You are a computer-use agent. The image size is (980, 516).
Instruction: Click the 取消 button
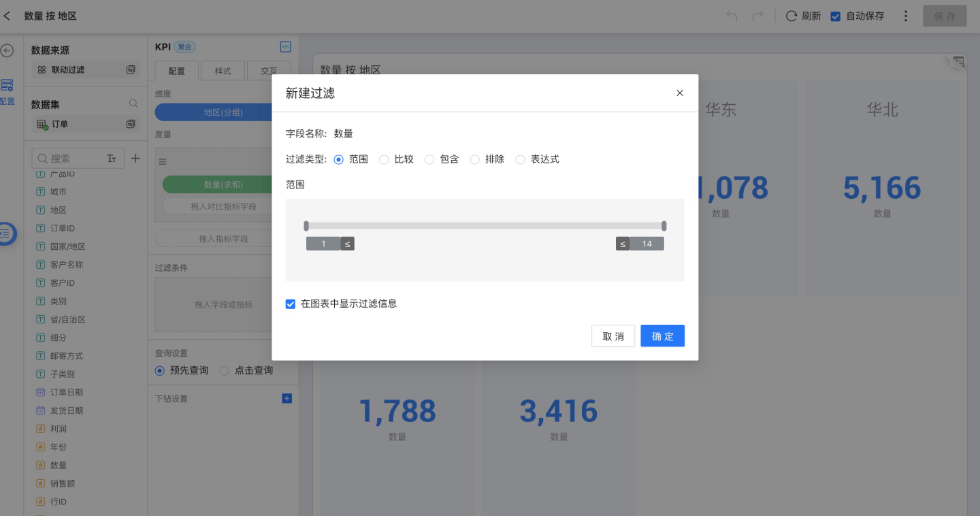tap(612, 336)
